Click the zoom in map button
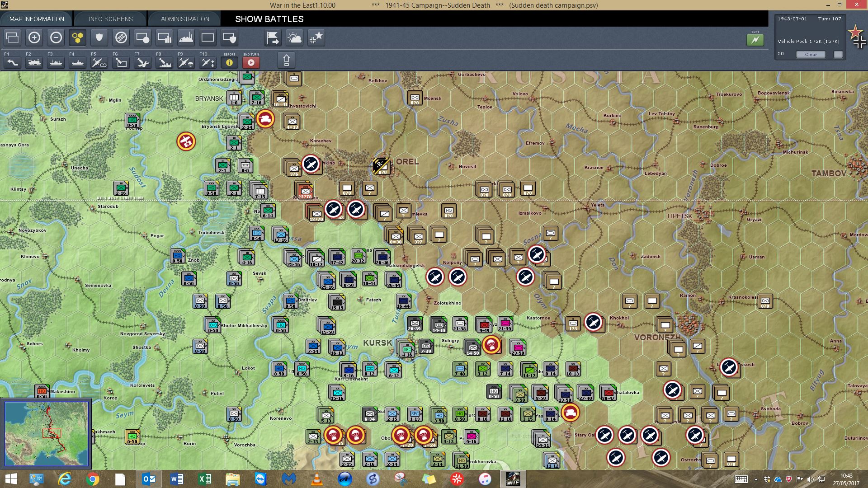The image size is (868, 488). click(34, 38)
